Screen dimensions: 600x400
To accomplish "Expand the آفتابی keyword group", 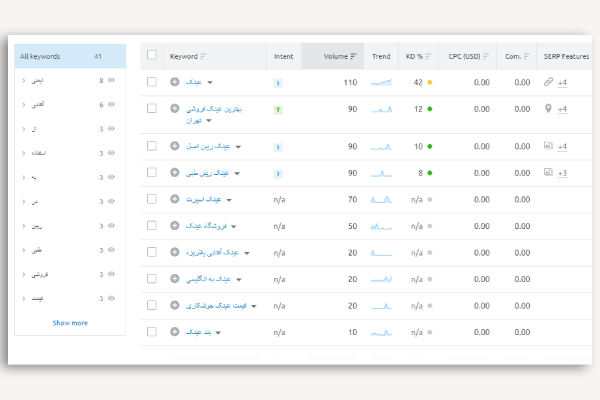I will pos(24,104).
